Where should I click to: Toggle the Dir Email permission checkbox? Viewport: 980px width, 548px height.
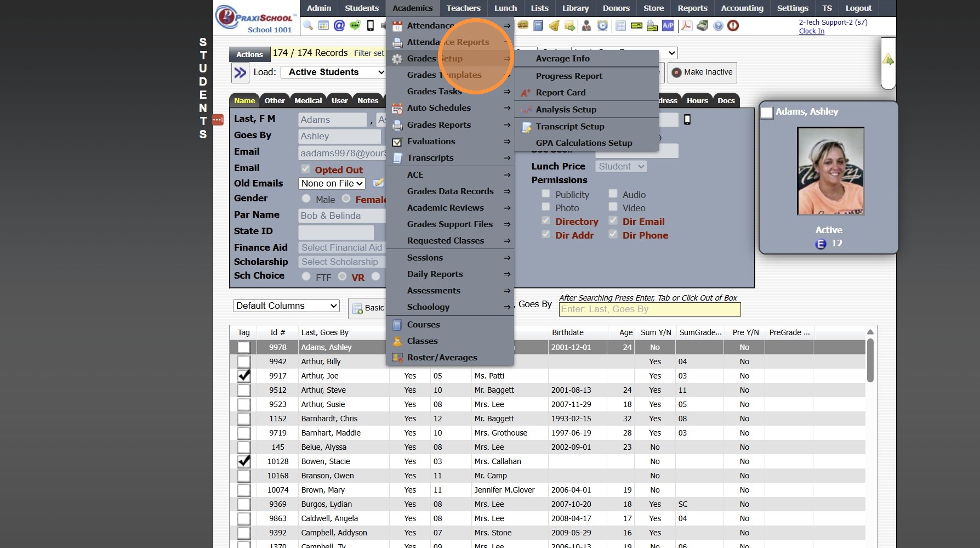point(613,221)
